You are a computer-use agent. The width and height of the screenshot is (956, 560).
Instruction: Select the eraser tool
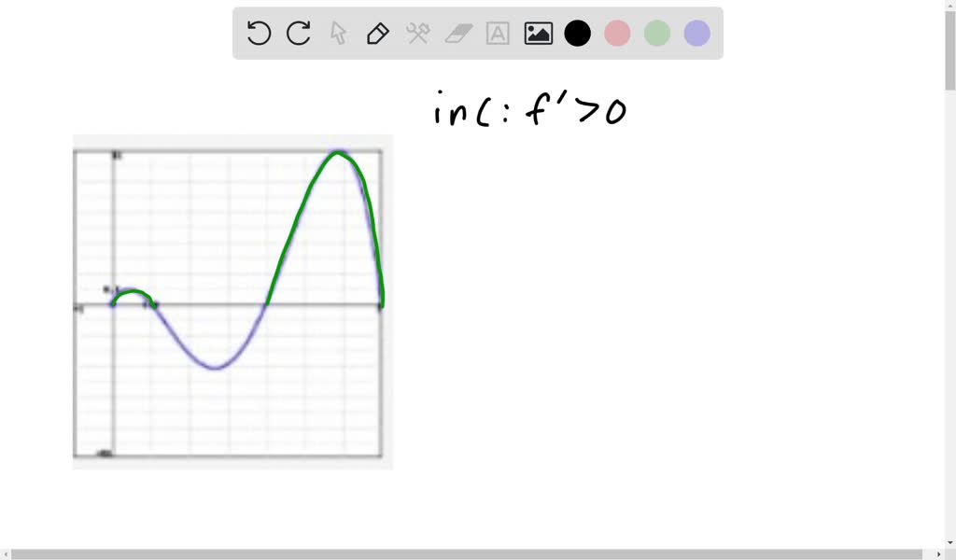pyautogui.click(x=457, y=34)
